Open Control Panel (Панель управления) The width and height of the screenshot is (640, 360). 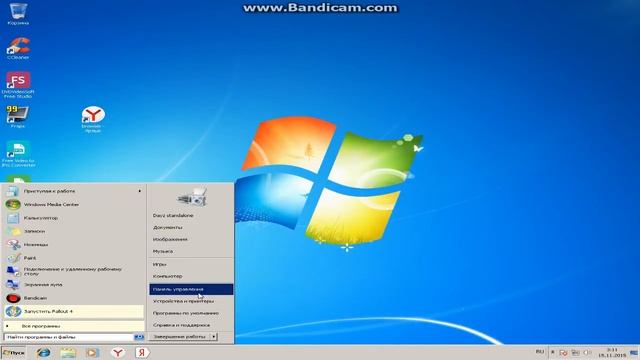[191, 289]
